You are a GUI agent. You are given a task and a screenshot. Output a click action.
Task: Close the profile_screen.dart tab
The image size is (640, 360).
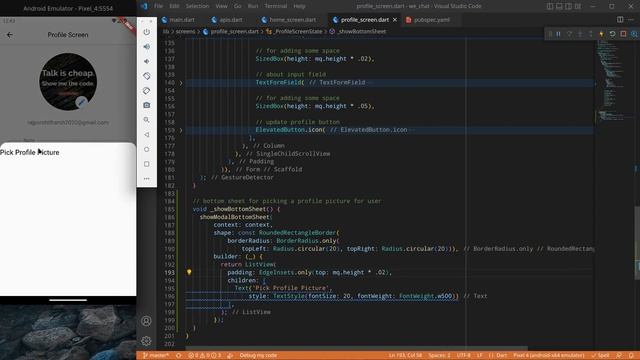pyautogui.click(x=395, y=20)
